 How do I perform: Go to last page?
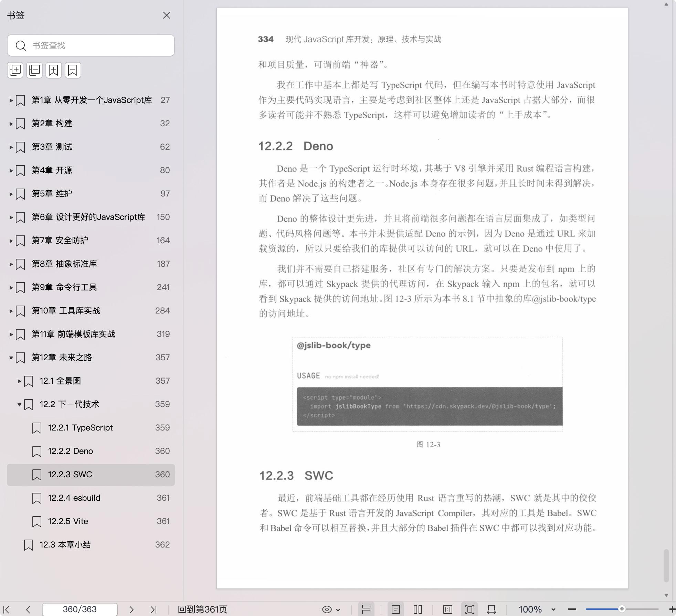154,609
